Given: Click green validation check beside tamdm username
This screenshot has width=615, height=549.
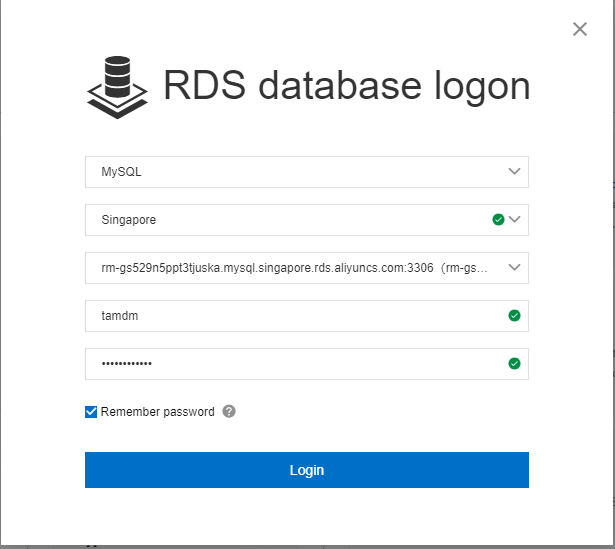Looking at the screenshot, I should tap(514, 316).
